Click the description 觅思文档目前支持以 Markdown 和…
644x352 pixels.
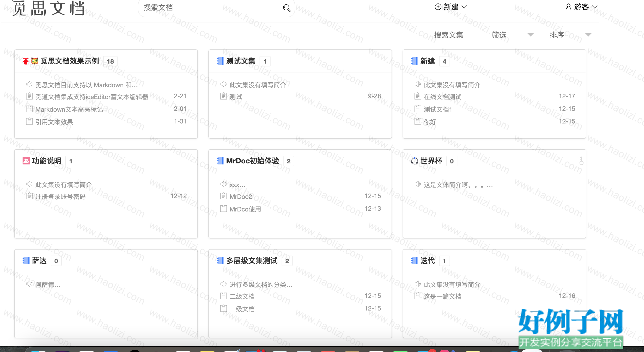pyautogui.click(x=87, y=85)
